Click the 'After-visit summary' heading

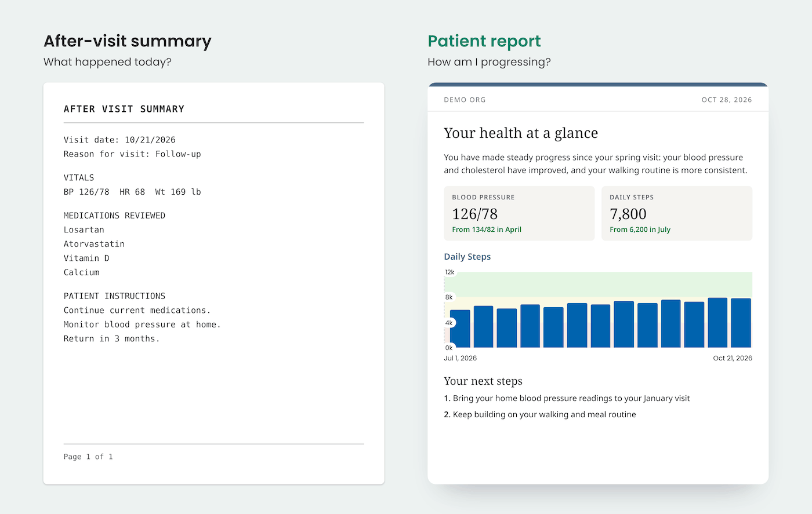(128, 41)
